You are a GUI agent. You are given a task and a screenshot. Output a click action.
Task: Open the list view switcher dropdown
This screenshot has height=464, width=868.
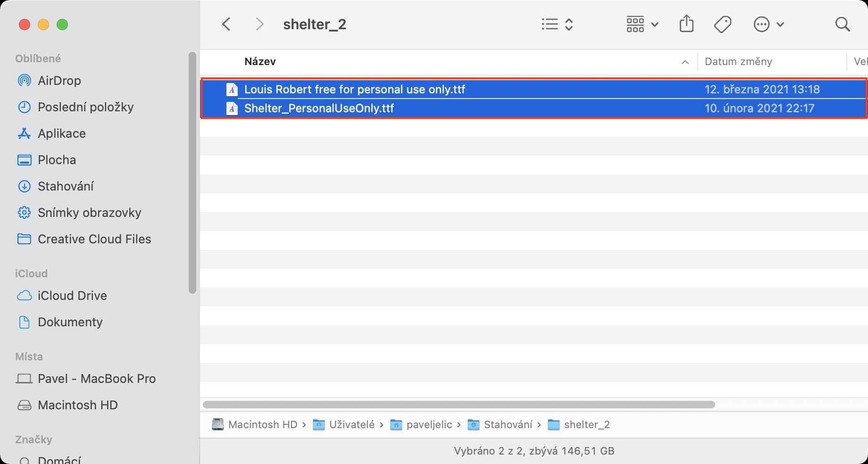[x=557, y=24]
